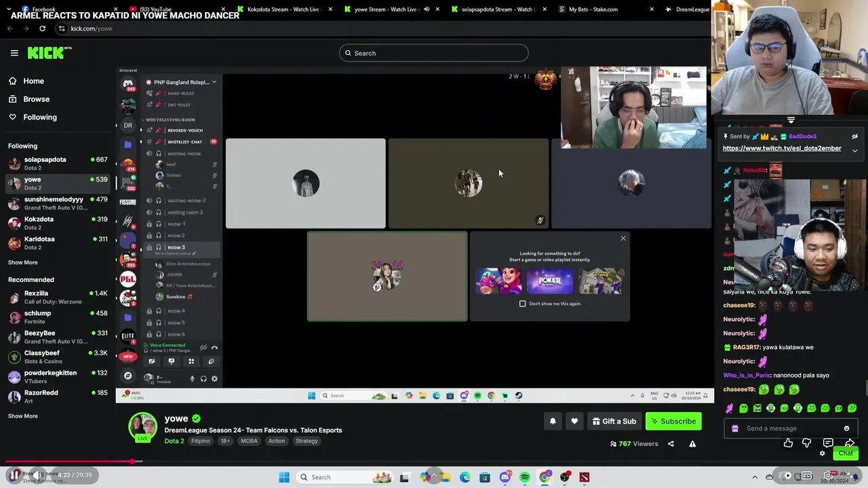Viewport: 868px width, 488px height.
Task: Select the female avatar video tile
Action: [387, 277]
